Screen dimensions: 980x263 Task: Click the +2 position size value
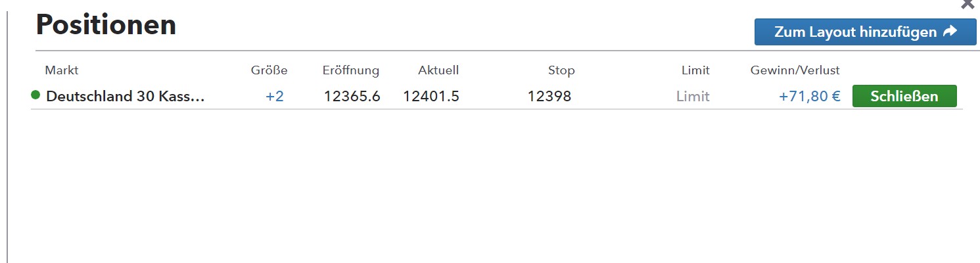point(274,97)
